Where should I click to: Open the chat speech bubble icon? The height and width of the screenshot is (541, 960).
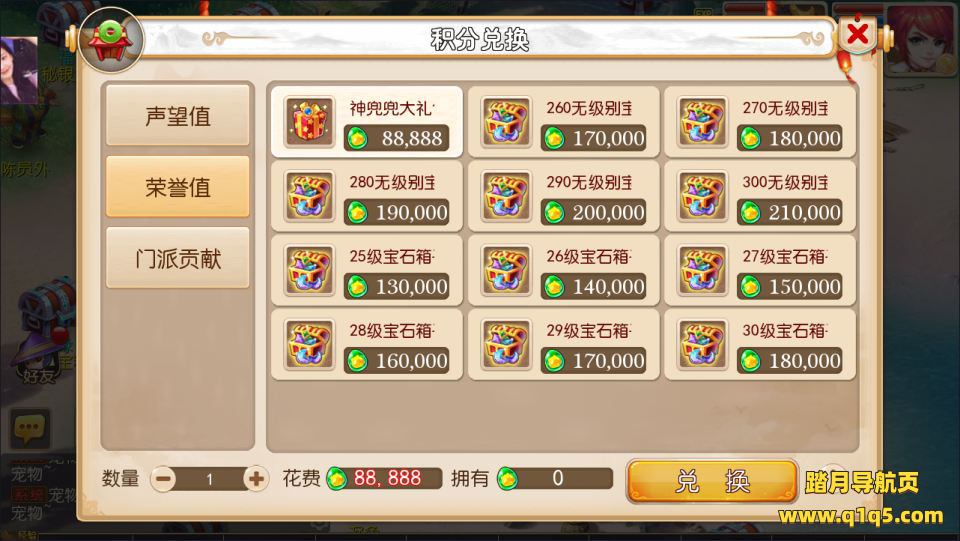[29, 428]
